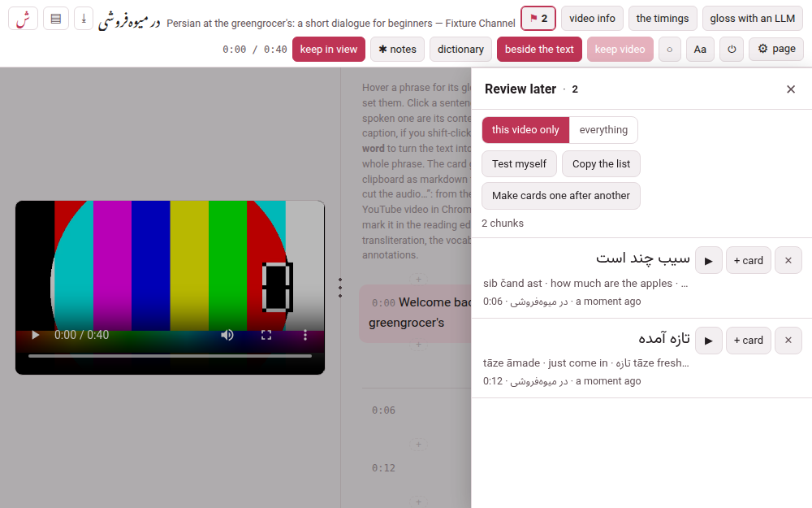812x508 pixels.
Task: Select the this video only filter
Action: pyautogui.click(x=525, y=129)
